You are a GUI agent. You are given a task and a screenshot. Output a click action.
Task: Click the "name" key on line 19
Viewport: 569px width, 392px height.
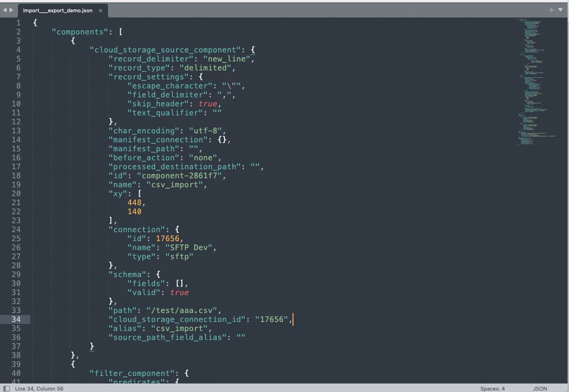click(x=123, y=184)
